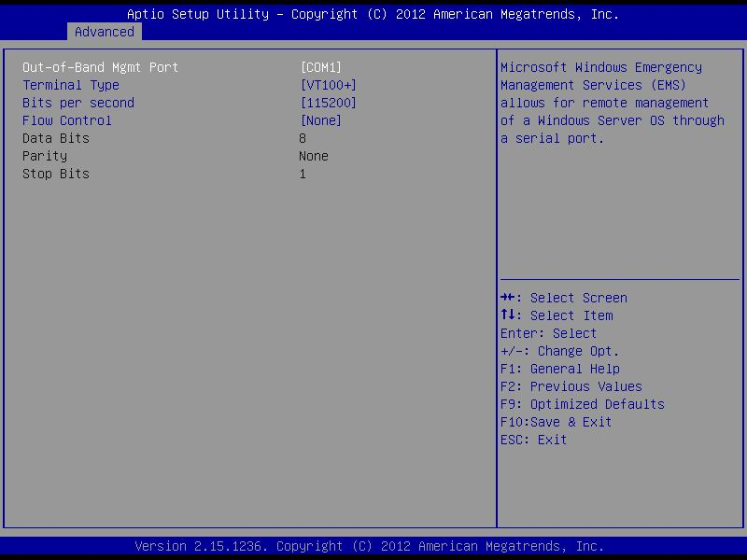Choose the Flow Control setting label

tap(67, 120)
